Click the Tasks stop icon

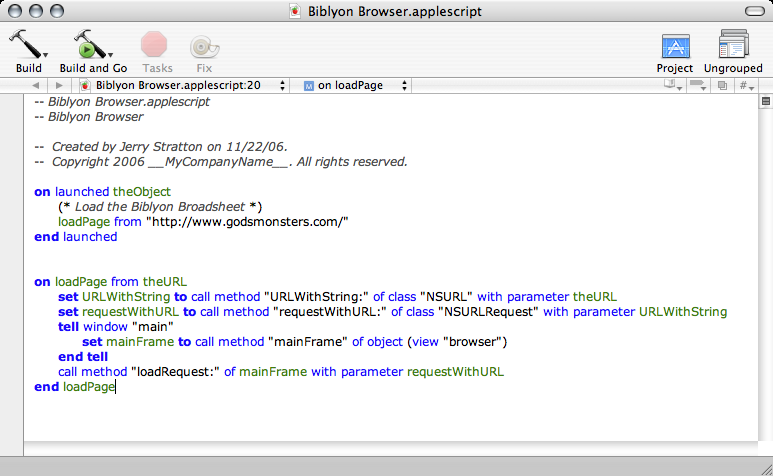pyautogui.click(x=156, y=45)
